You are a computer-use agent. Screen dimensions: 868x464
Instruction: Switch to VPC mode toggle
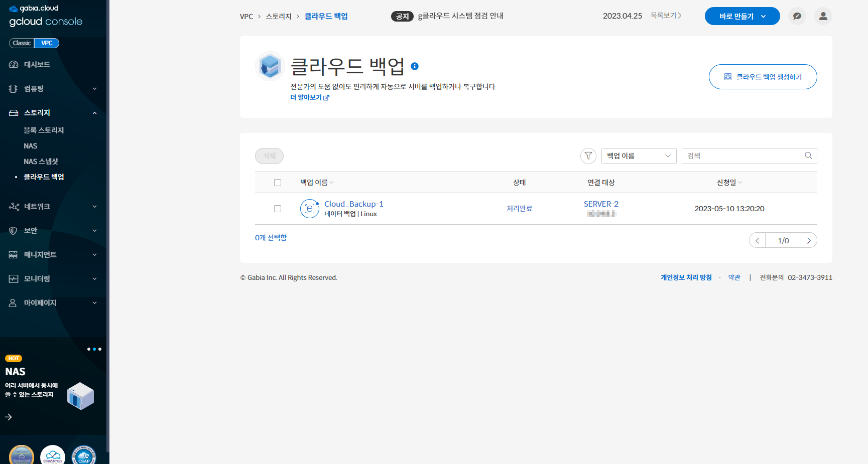pyautogui.click(x=47, y=43)
